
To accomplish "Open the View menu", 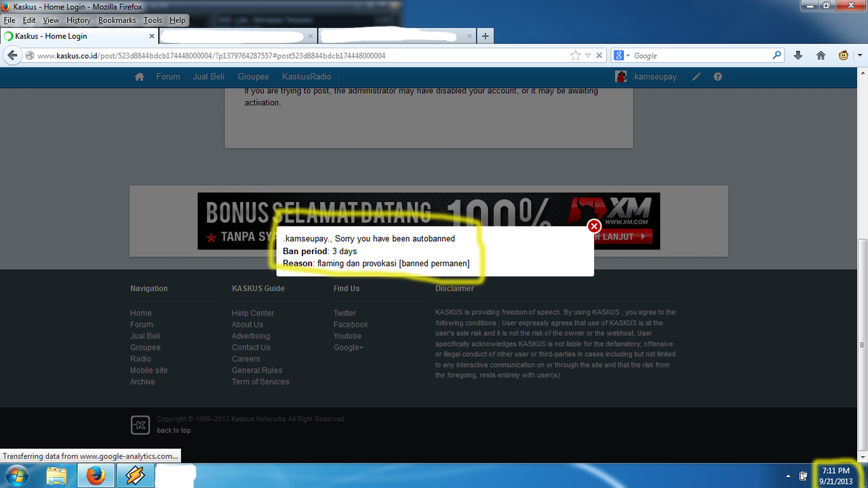I will 51,20.
